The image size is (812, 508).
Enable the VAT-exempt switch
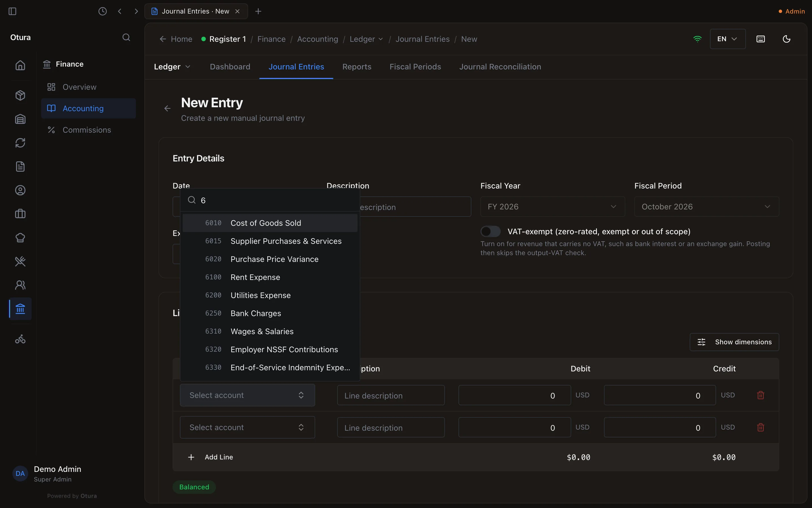pos(490,231)
